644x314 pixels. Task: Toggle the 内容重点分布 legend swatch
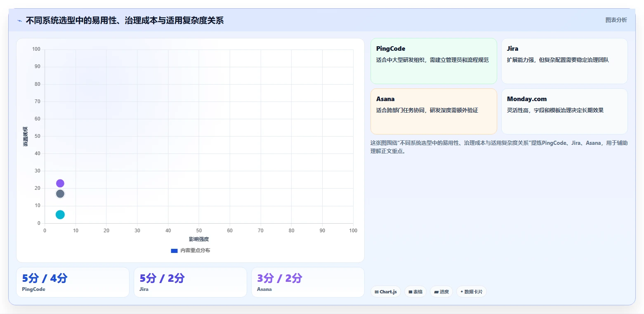[174, 251]
